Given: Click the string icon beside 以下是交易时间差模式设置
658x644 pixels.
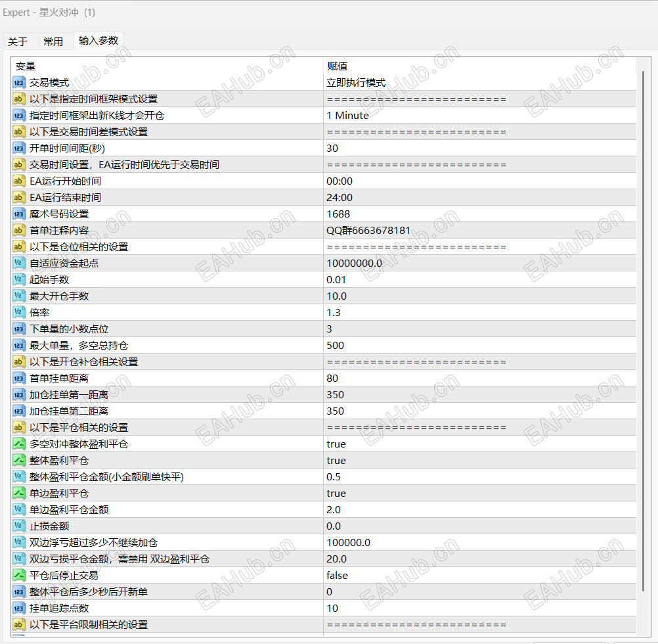Looking at the screenshot, I should click(x=19, y=132).
